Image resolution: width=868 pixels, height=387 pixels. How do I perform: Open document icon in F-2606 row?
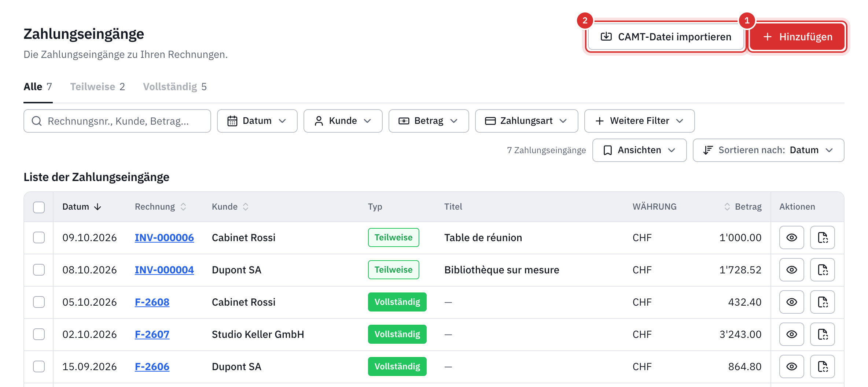pyautogui.click(x=823, y=366)
